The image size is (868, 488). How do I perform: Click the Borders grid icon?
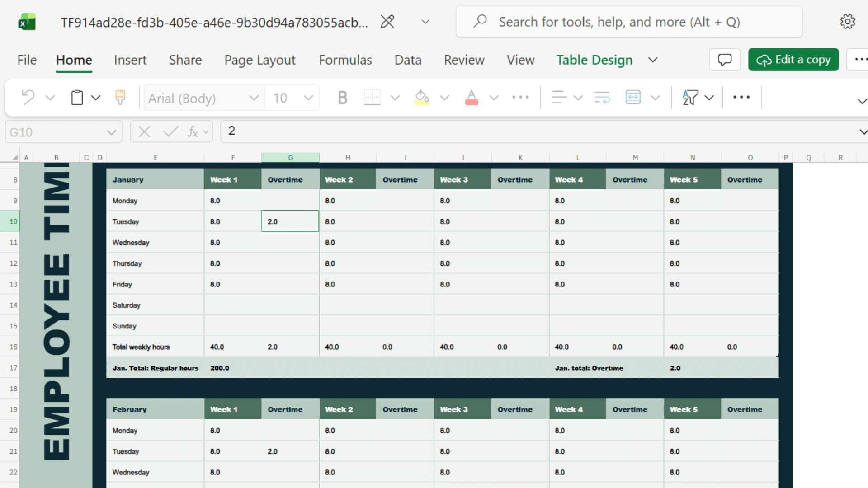click(372, 97)
